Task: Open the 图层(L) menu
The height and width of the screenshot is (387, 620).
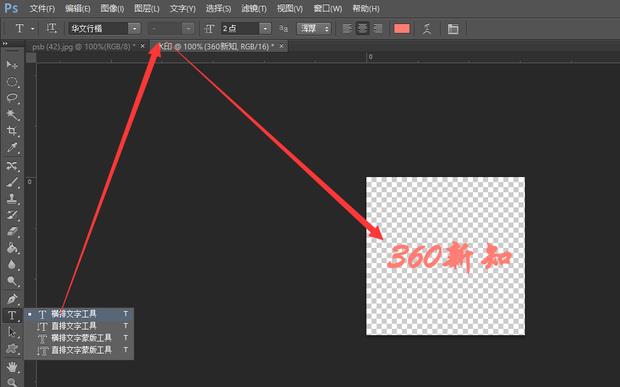Action: [x=147, y=8]
